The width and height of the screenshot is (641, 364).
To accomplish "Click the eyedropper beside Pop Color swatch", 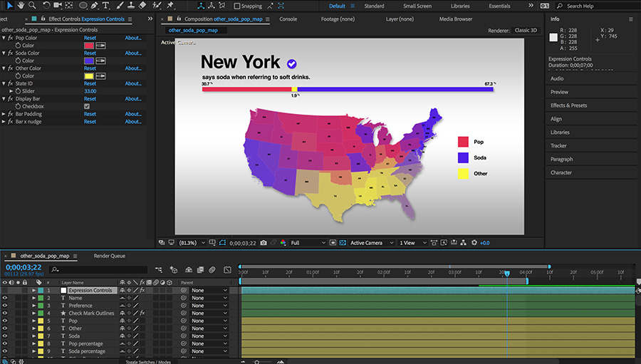I will (x=100, y=46).
